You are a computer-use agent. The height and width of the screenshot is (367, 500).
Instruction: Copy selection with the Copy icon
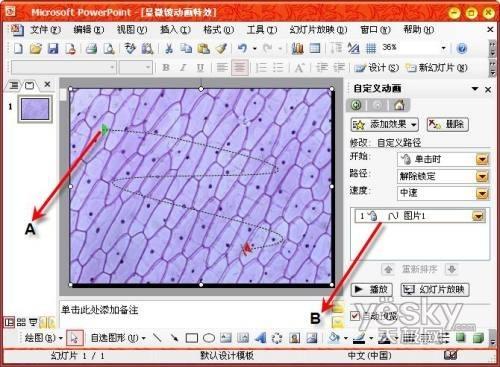[x=186, y=49]
